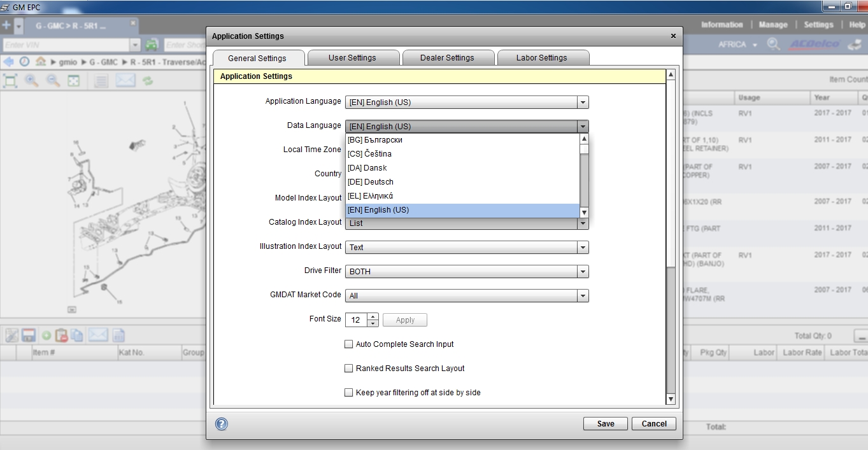The width and height of the screenshot is (868, 450).
Task: Click the document report icon in the parts list toolbar
Action: (x=118, y=335)
